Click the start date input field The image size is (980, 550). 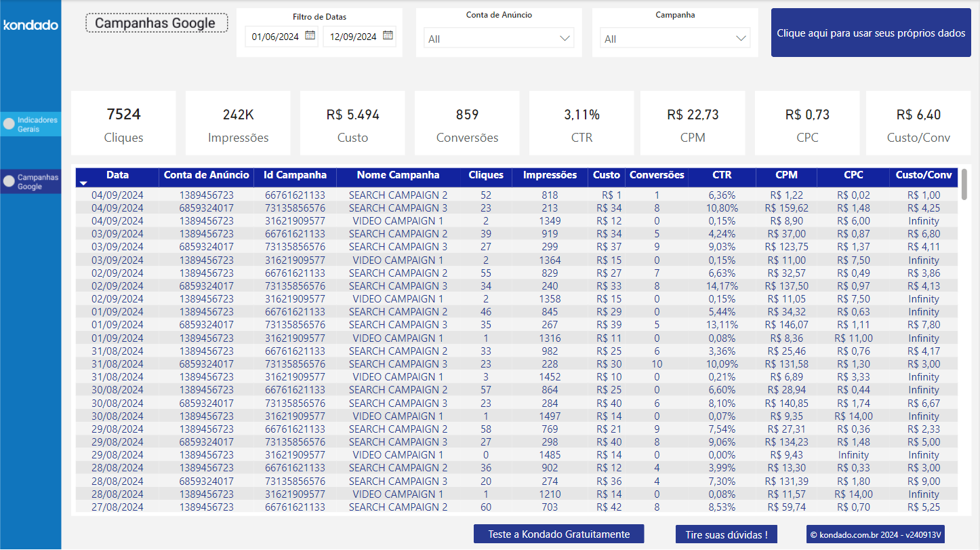click(276, 36)
